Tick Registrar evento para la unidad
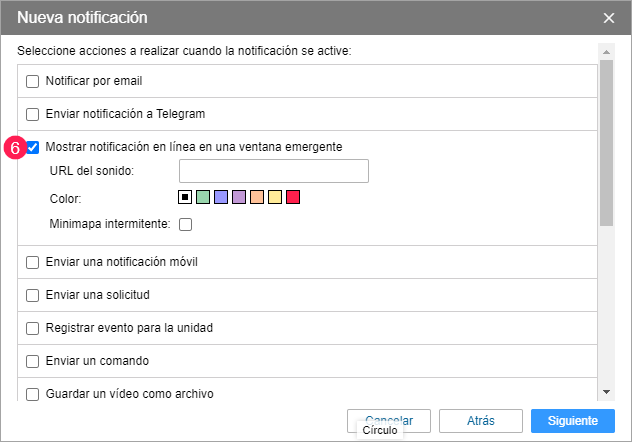This screenshot has width=632, height=442. (x=33, y=328)
